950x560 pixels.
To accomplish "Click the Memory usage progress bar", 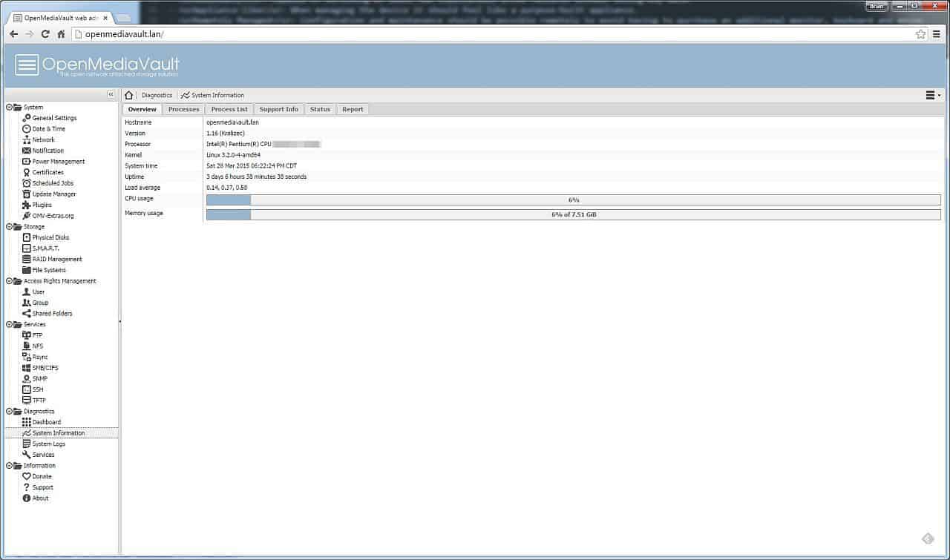I will tap(573, 214).
